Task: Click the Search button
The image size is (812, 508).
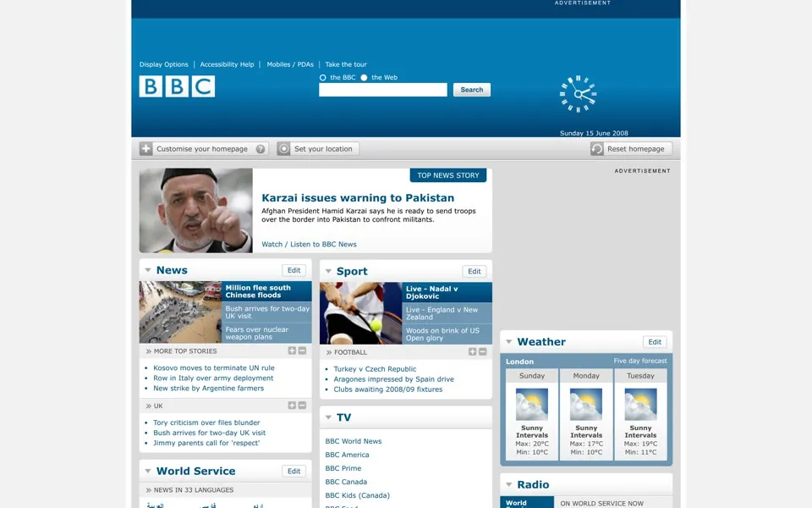Action: click(x=472, y=90)
